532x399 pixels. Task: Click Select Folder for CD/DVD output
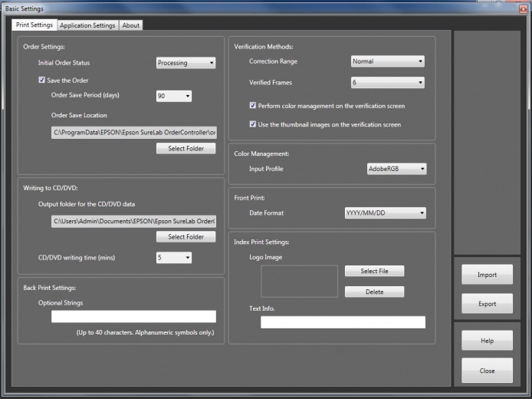pos(186,236)
